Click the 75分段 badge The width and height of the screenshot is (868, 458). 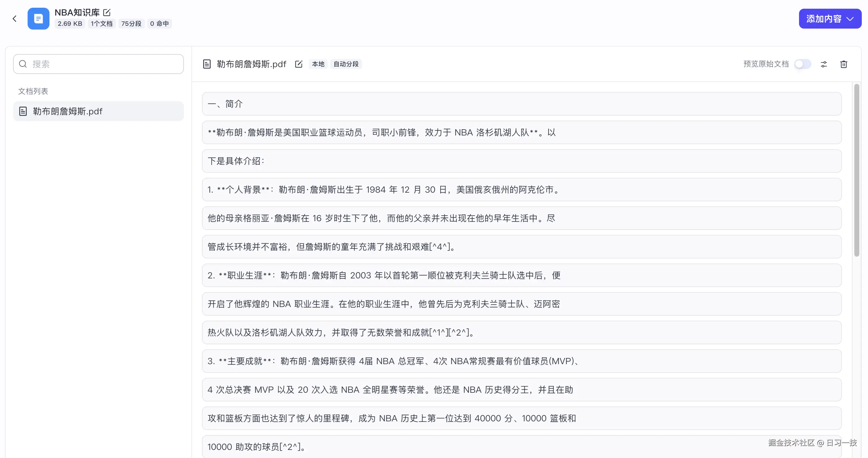(131, 24)
